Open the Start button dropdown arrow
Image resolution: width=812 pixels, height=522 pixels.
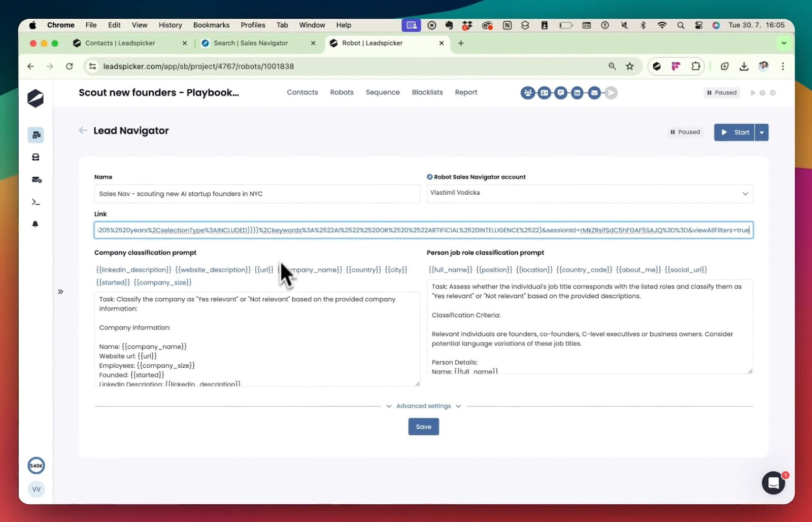(761, 132)
